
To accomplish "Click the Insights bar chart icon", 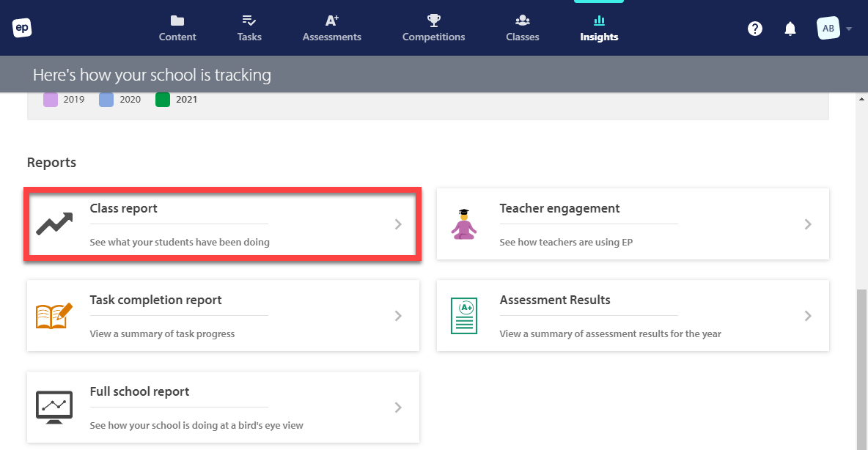I will tap(599, 21).
